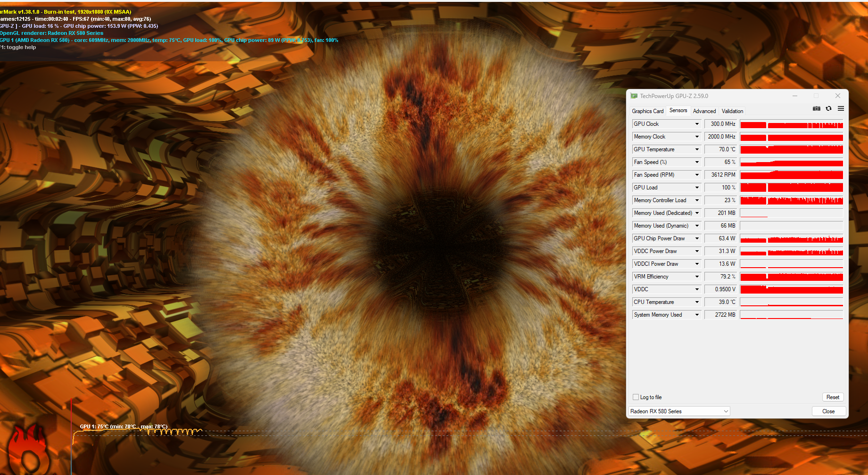Open the Memory Controller Load dropdown
The image size is (868, 475).
tap(697, 200)
